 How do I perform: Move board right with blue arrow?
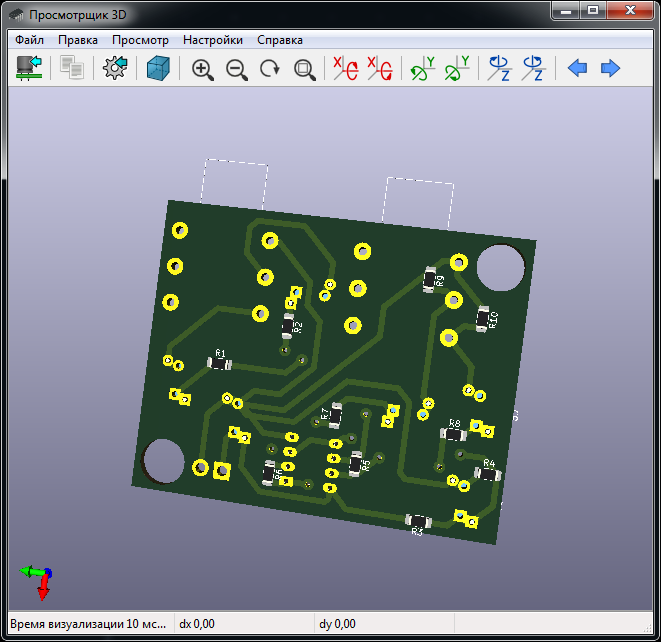(611, 69)
